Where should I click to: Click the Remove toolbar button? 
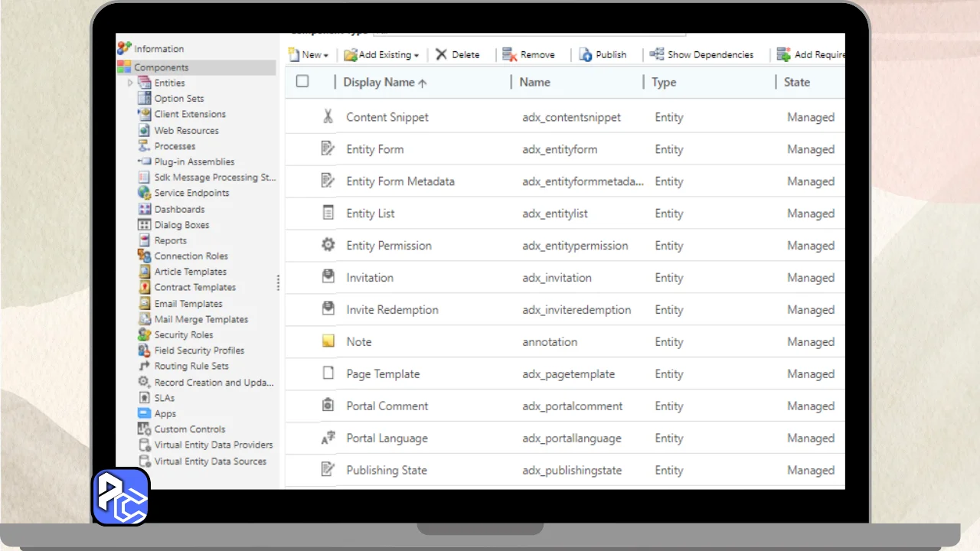tap(528, 54)
